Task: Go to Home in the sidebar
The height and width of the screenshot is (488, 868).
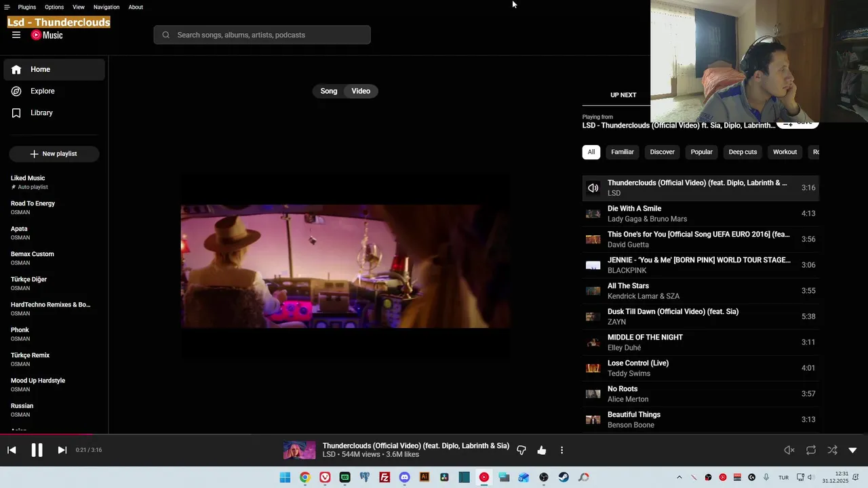Action: (54, 69)
